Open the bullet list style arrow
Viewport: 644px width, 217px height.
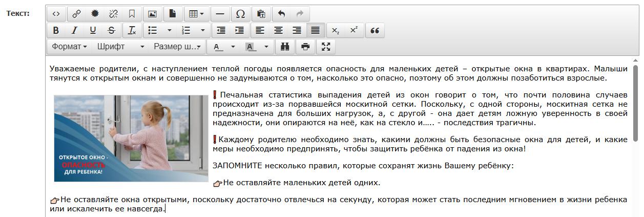(x=170, y=30)
